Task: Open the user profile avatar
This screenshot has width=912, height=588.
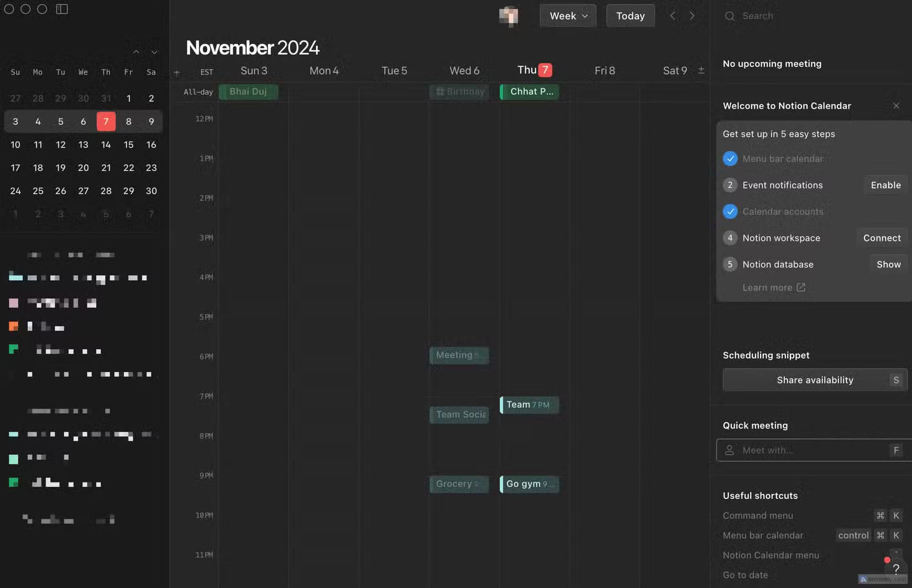Action: pos(509,16)
